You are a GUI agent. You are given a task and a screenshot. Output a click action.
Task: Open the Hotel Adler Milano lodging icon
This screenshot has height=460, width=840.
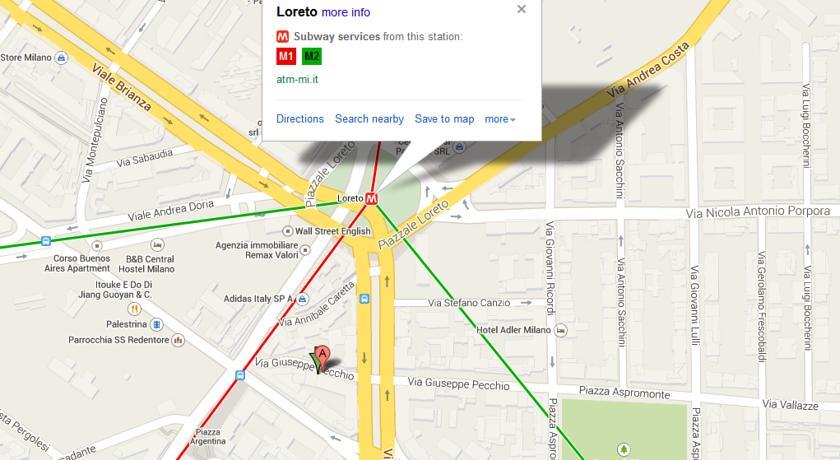(560, 330)
